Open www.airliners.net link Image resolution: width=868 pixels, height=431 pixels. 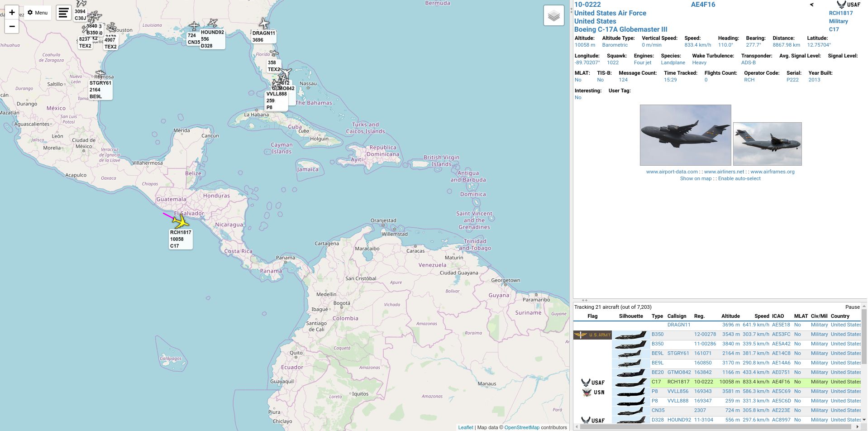[x=724, y=172]
